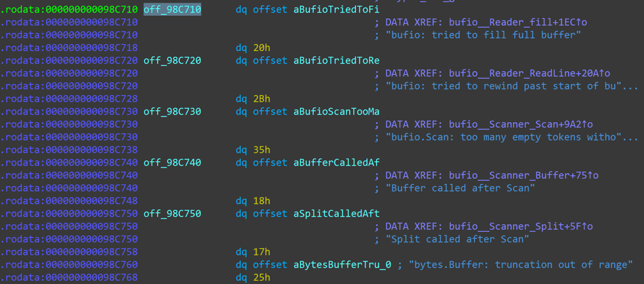Follow the aBufferCalledAf offset reference
This screenshot has width=644, height=284.
336,162
